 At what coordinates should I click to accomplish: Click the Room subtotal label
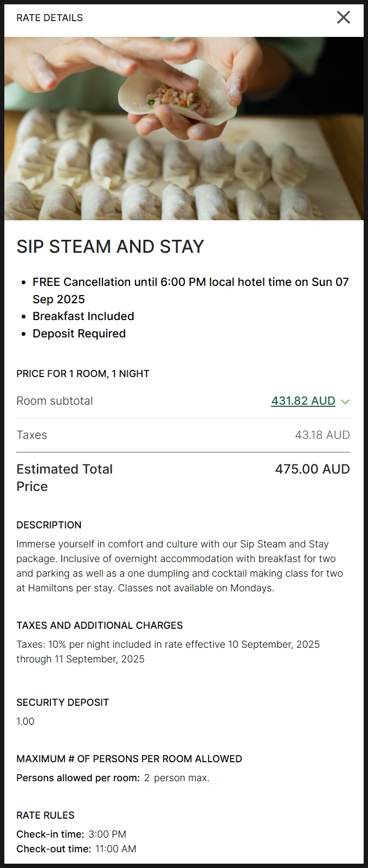point(54,401)
